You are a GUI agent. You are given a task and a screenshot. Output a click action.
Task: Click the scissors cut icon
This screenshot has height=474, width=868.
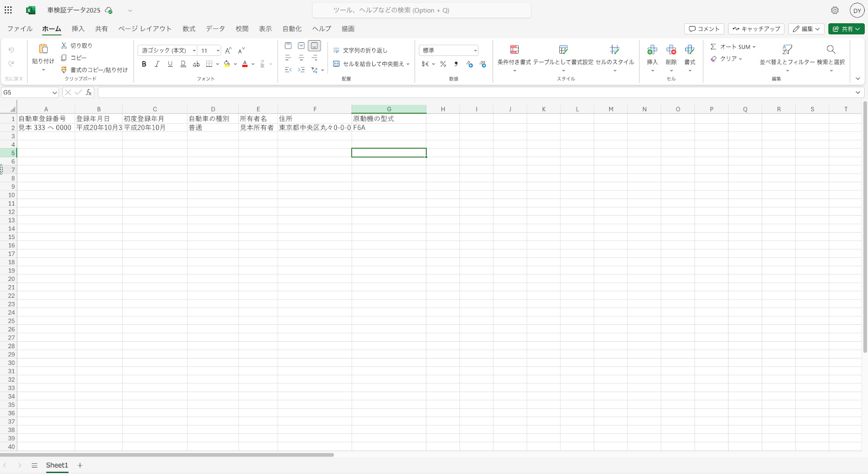click(x=64, y=46)
